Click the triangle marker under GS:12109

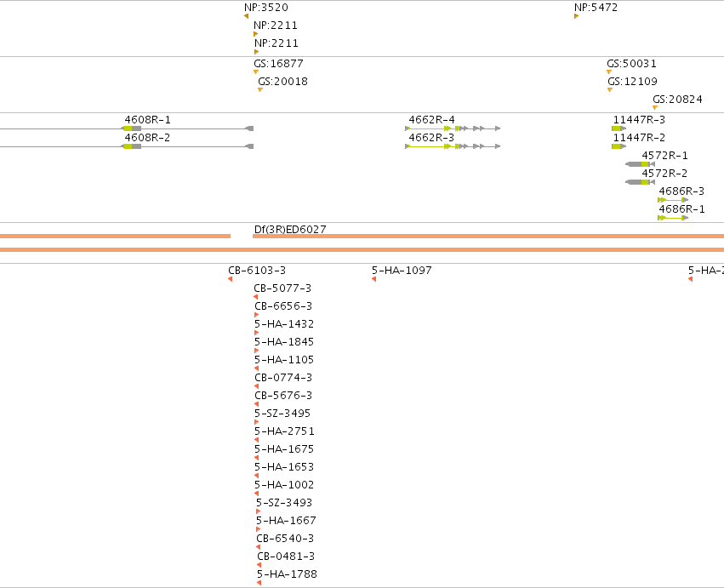(610, 90)
